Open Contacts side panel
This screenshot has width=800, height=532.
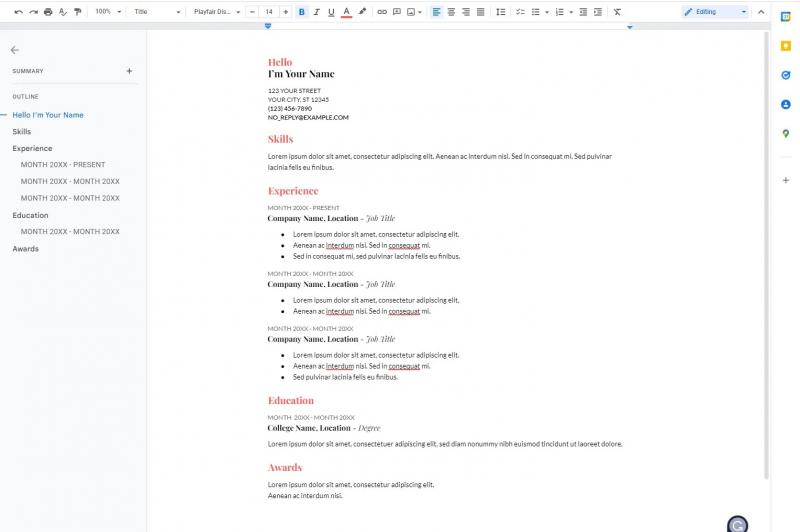[786, 104]
